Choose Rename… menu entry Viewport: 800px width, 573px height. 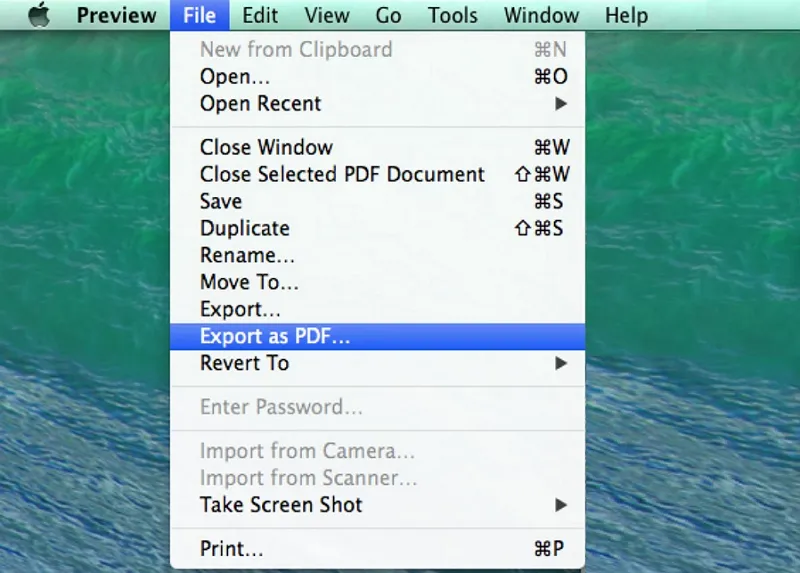(247, 255)
